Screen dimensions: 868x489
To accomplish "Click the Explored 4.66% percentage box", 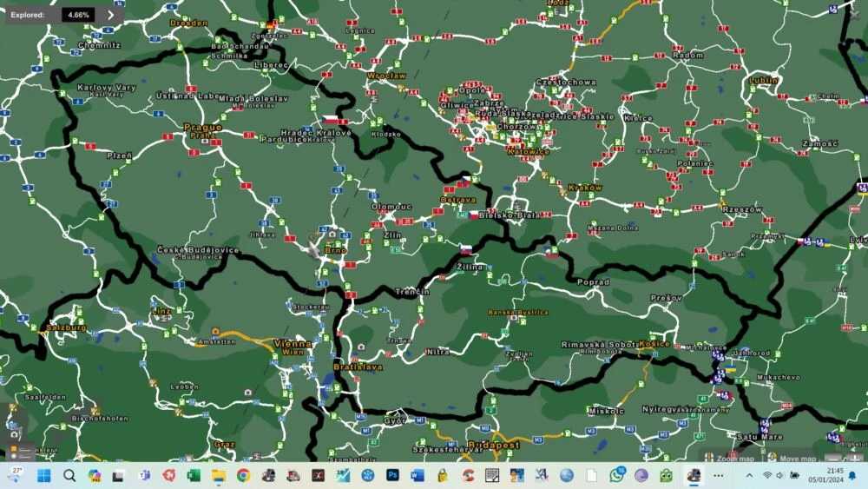I will point(78,15).
